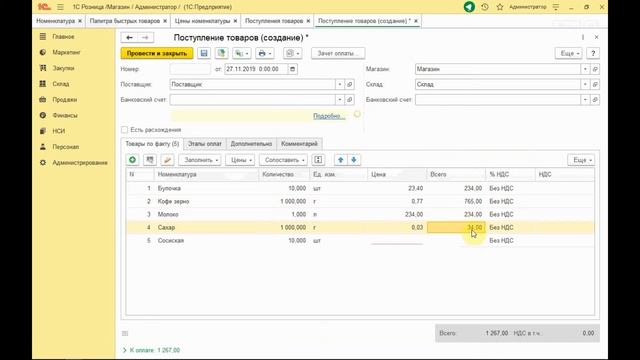Open the НСИ sidebar section
Image resolution: width=640 pixels, height=360 pixels.
tap(58, 131)
